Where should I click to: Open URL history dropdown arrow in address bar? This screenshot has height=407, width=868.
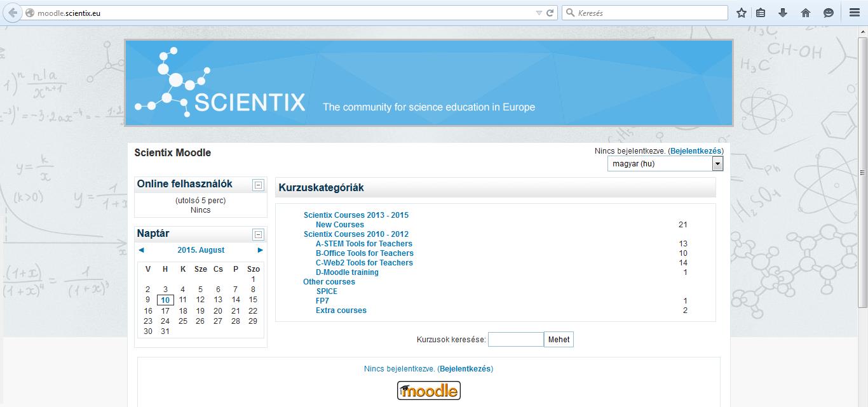pyautogui.click(x=539, y=13)
